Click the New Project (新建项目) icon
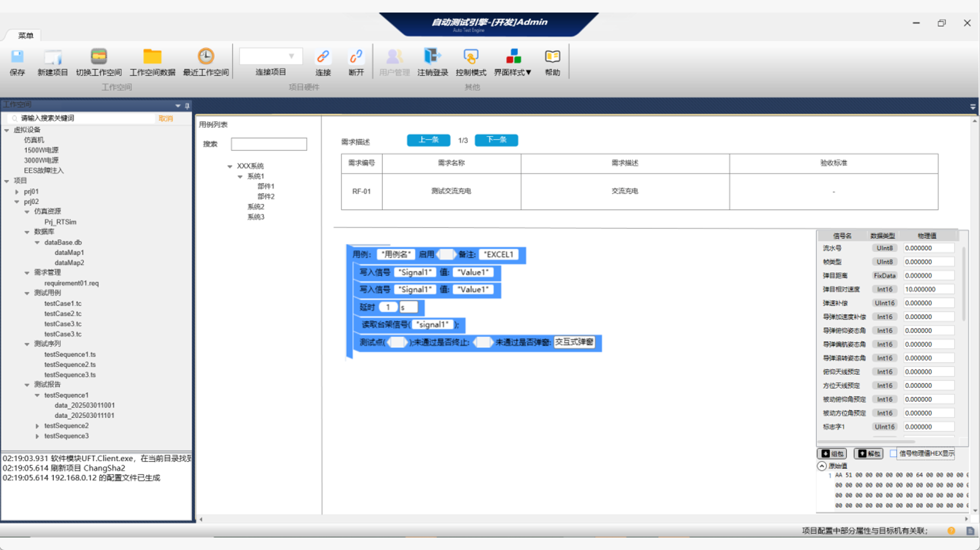 (53, 57)
